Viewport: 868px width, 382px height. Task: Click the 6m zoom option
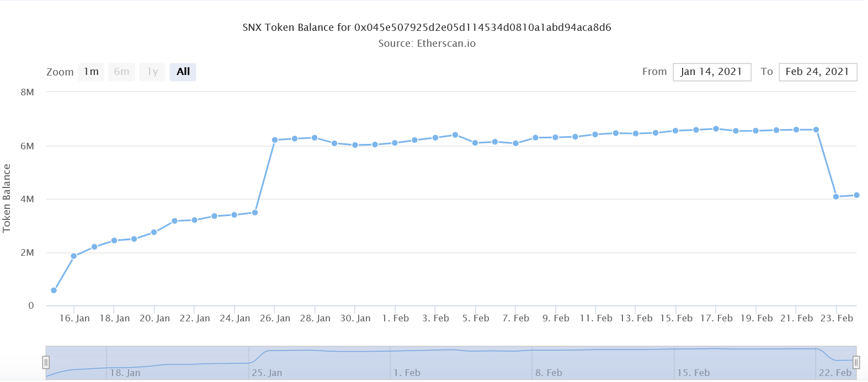pyautogui.click(x=121, y=72)
